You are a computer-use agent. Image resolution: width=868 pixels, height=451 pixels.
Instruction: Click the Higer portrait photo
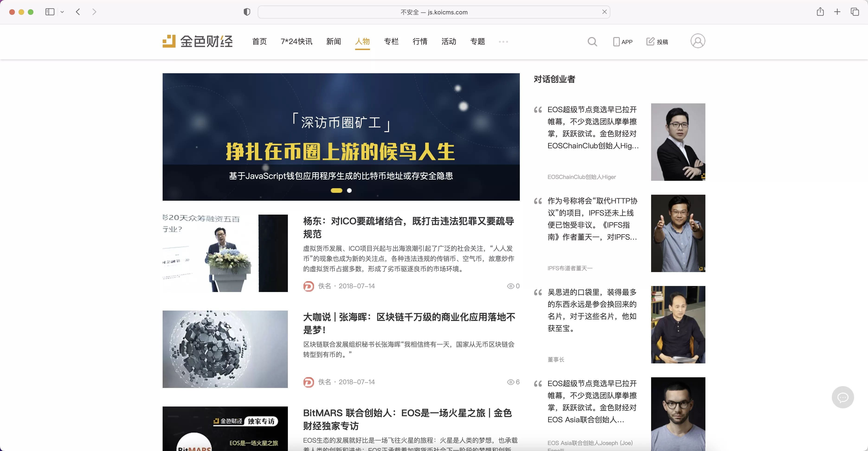click(x=678, y=142)
